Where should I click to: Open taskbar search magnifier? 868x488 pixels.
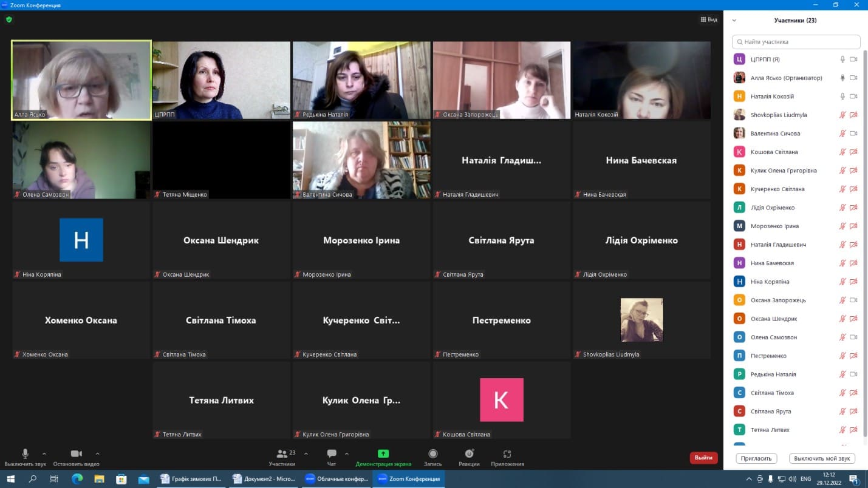(x=33, y=479)
